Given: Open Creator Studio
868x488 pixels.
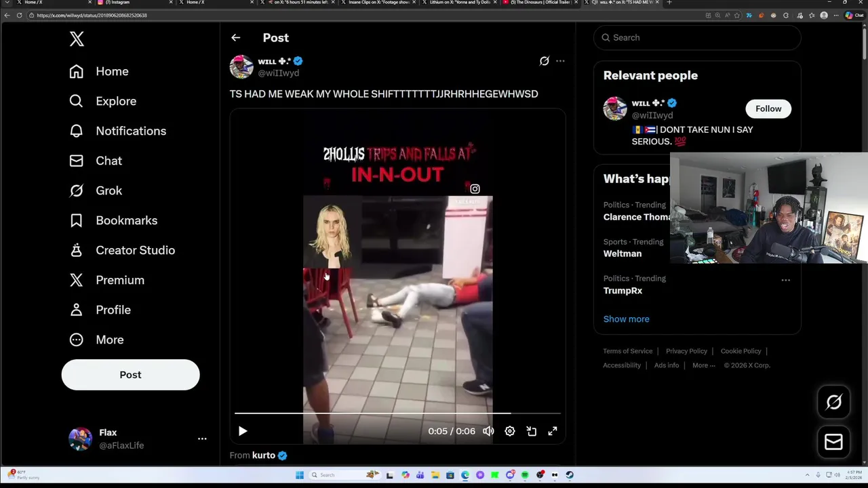Looking at the screenshot, I should 122,250.
